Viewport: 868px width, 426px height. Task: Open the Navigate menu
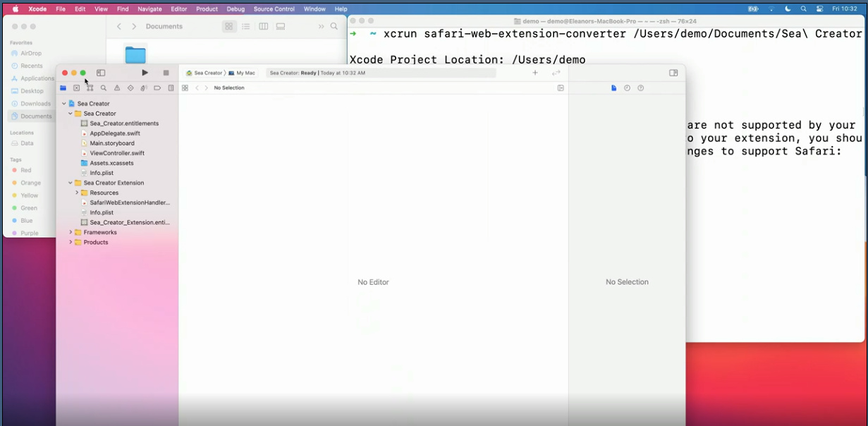[149, 9]
